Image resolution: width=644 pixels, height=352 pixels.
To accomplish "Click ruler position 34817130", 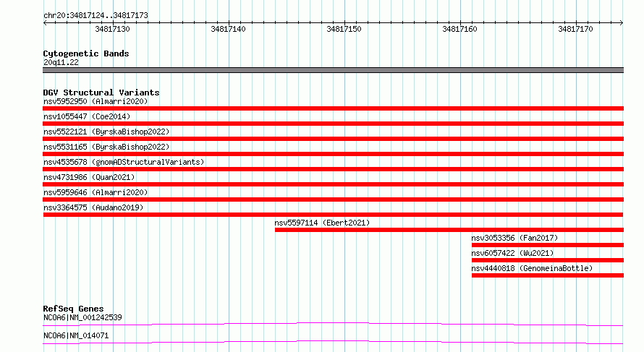I will pyautogui.click(x=112, y=29).
